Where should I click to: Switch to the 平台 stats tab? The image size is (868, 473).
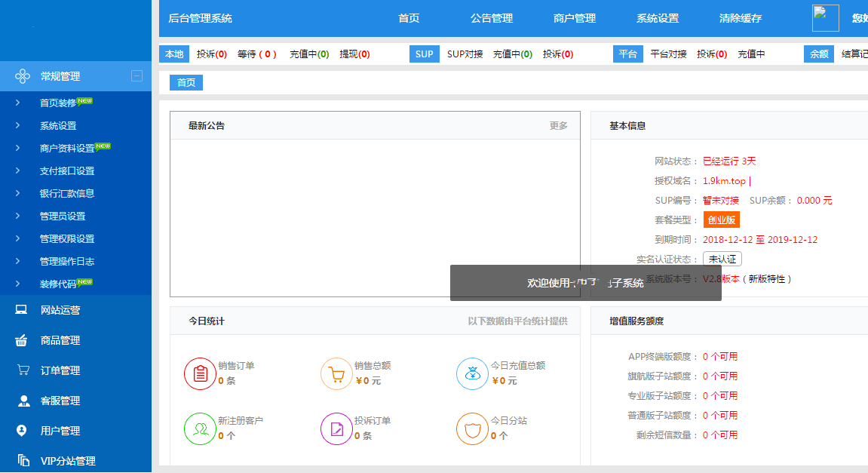click(x=628, y=54)
